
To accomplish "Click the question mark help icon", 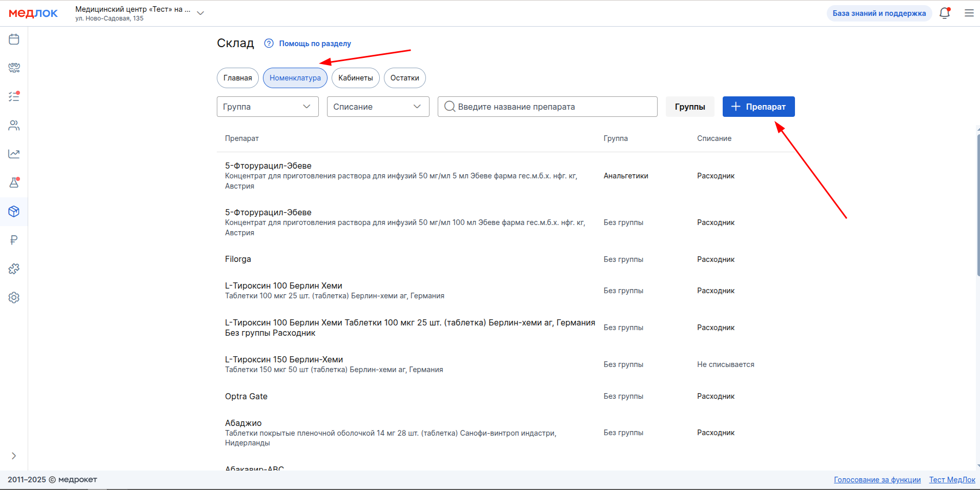I will click(x=269, y=43).
